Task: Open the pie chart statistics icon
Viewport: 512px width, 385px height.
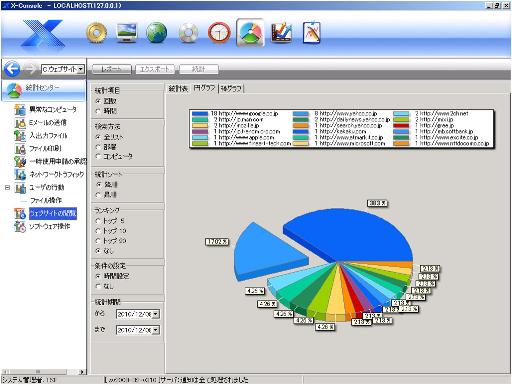Action: click(x=250, y=32)
